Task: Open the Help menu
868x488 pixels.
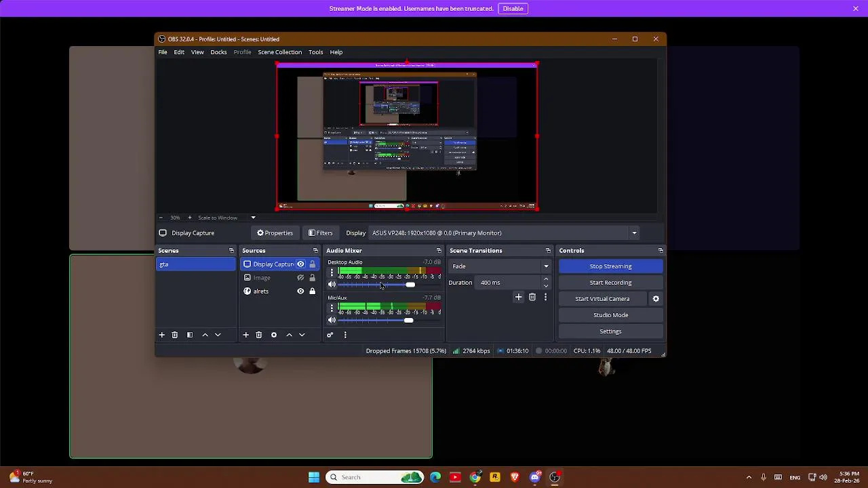Action: coord(336,52)
